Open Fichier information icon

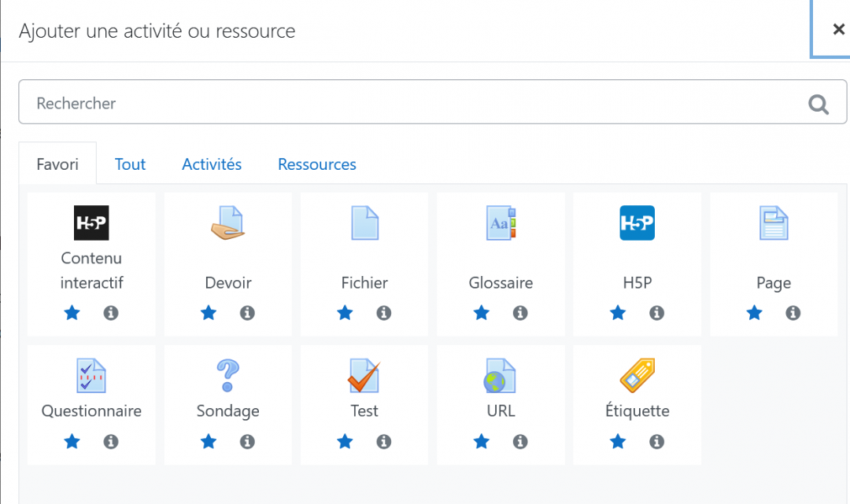coord(384,313)
